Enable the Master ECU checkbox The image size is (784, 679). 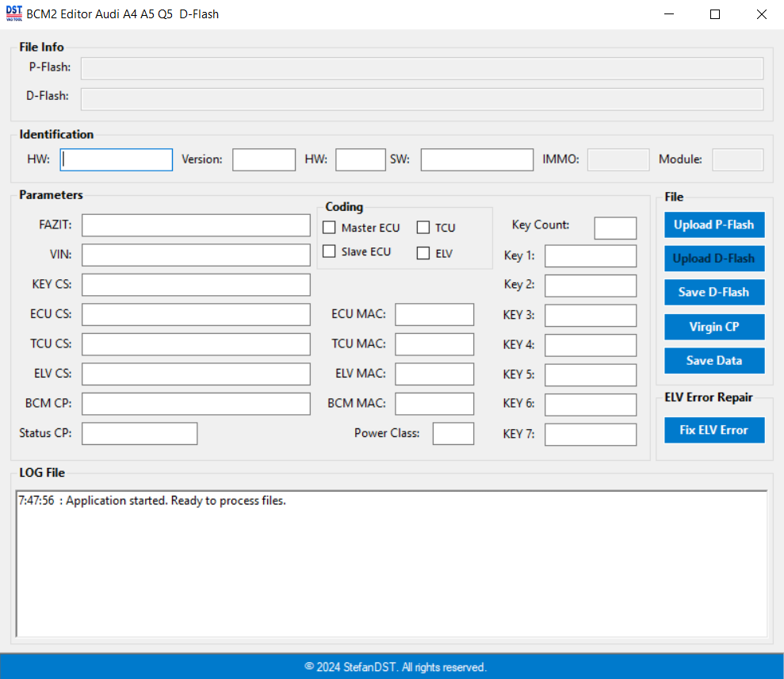coord(329,228)
